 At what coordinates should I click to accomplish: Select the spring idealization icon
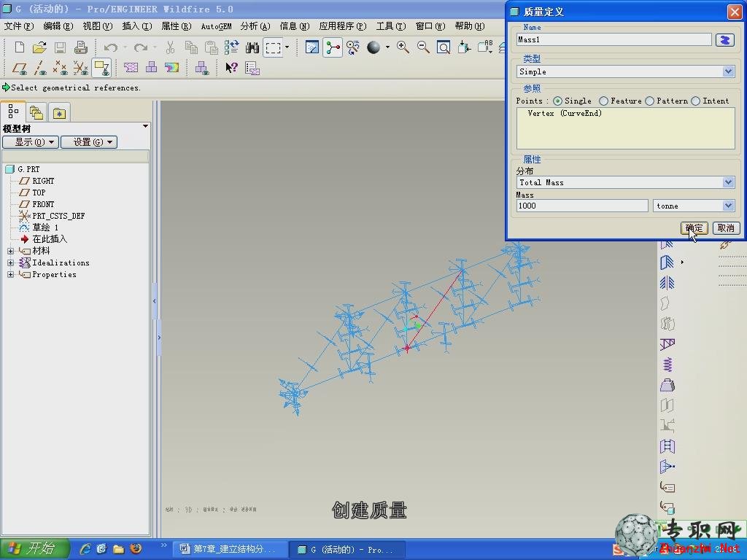tap(667, 365)
